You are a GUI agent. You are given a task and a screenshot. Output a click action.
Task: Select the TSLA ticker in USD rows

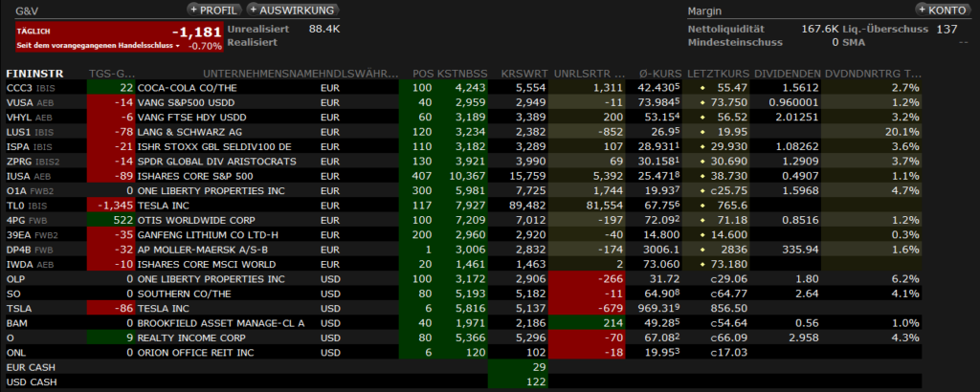coord(20,309)
